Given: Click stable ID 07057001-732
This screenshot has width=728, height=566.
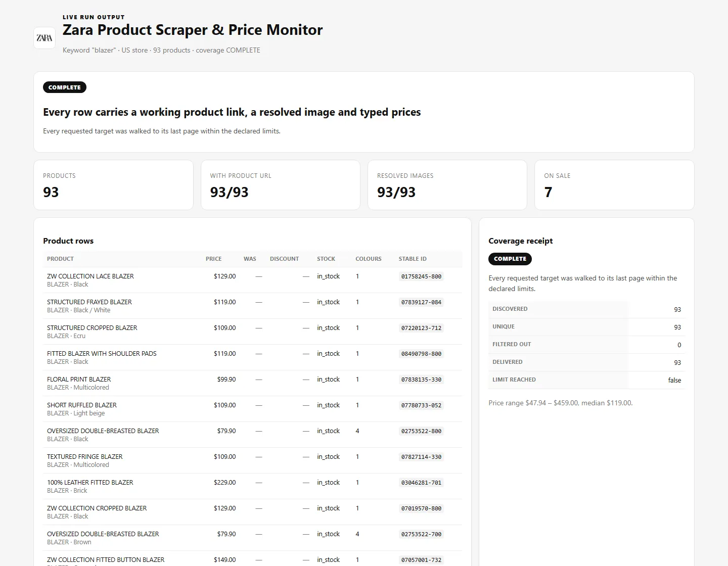Looking at the screenshot, I should tap(421, 560).
